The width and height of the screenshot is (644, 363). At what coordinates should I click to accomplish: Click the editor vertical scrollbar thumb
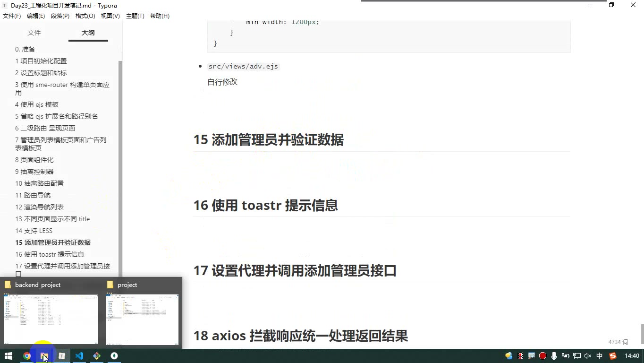(x=642, y=334)
